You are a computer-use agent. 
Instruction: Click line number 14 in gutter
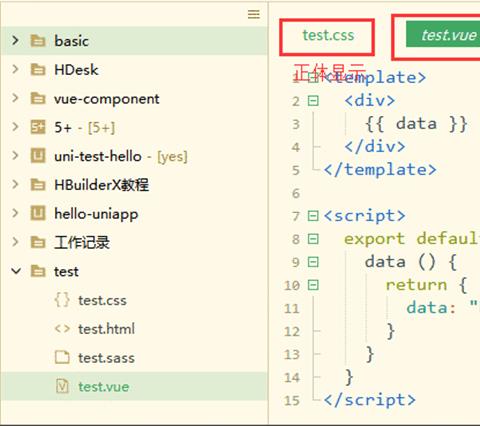click(292, 377)
